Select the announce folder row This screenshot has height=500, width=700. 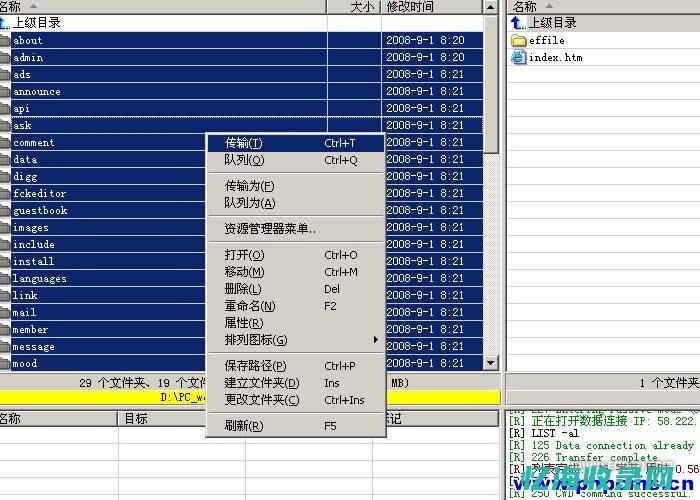(x=242, y=91)
